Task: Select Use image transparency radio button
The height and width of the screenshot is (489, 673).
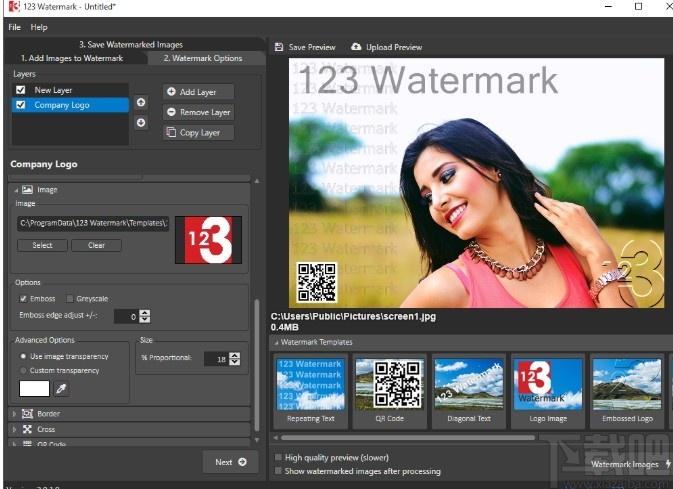Action: point(23,356)
